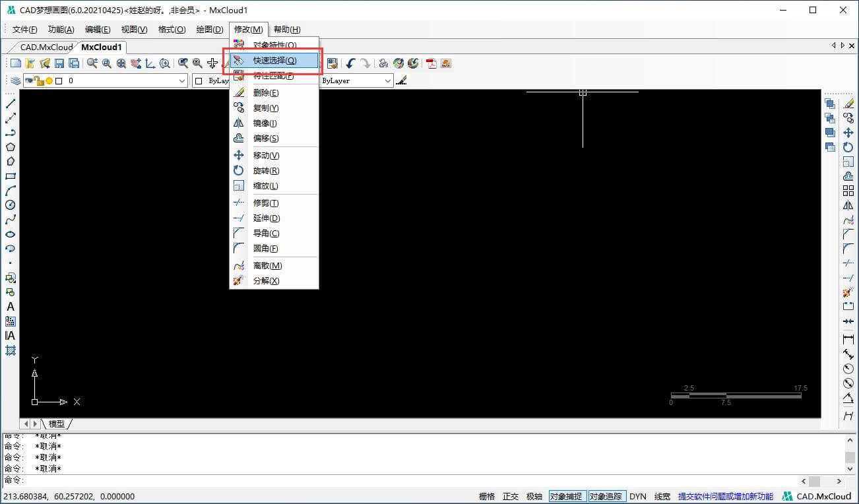Expand the ByLayer linetype dropdown
Viewport: 859px width, 504px height.
[388, 80]
